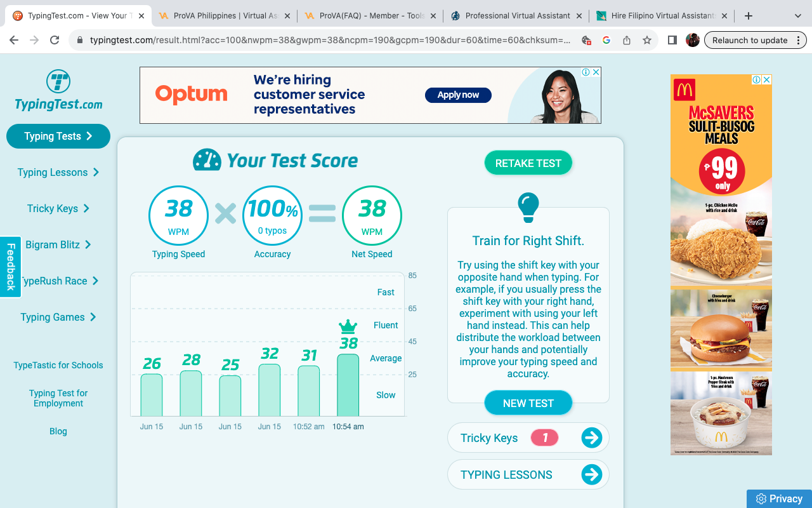Click the lightbulb tip icon
Screen dimensions: 812x508
coord(528,208)
